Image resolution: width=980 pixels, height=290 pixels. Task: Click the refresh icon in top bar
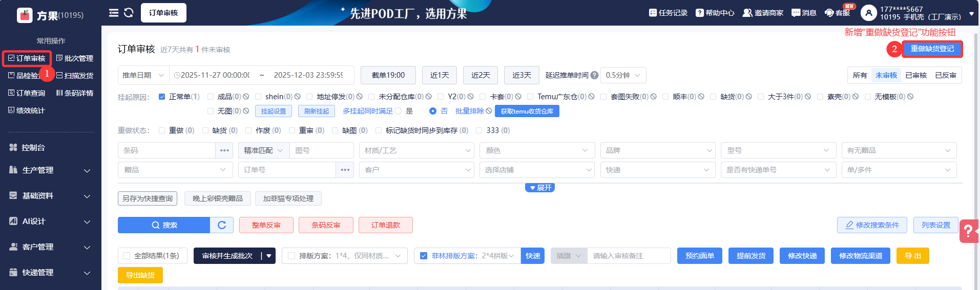(129, 13)
